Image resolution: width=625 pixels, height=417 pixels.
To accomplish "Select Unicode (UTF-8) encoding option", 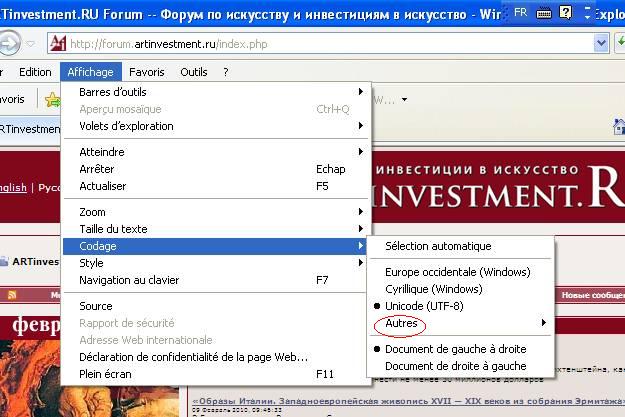I will (x=435, y=305).
